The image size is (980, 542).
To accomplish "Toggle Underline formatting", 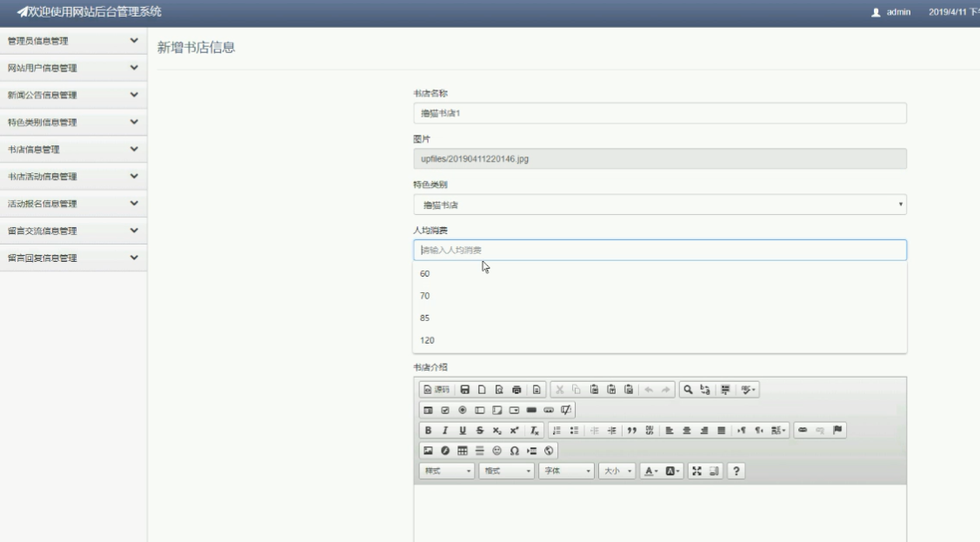I will [x=463, y=430].
